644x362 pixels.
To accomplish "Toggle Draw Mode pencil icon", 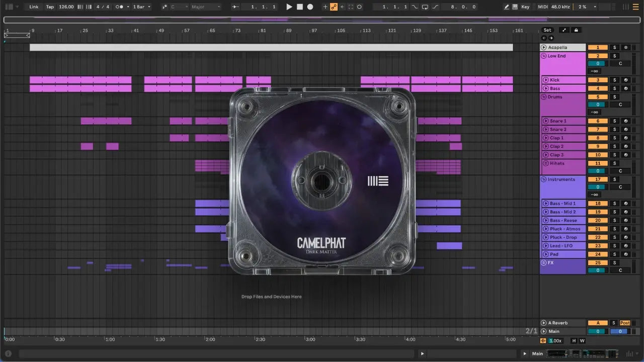I will (507, 7).
